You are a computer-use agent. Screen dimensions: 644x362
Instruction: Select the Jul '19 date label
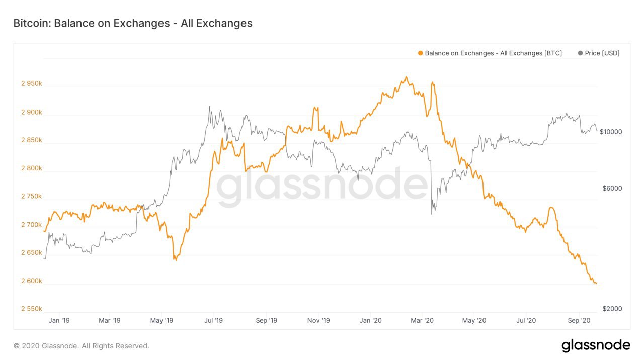click(x=214, y=320)
